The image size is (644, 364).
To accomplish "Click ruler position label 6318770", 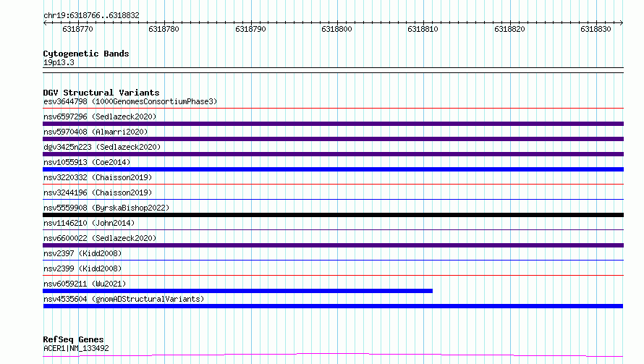I will [x=77, y=29].
